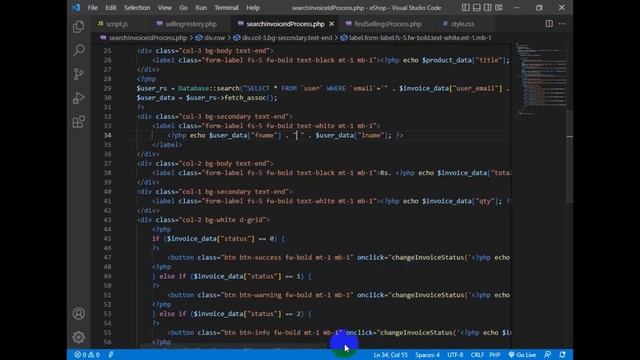Open editor More Actions ellipsis
640x360 pixels.
562,24
